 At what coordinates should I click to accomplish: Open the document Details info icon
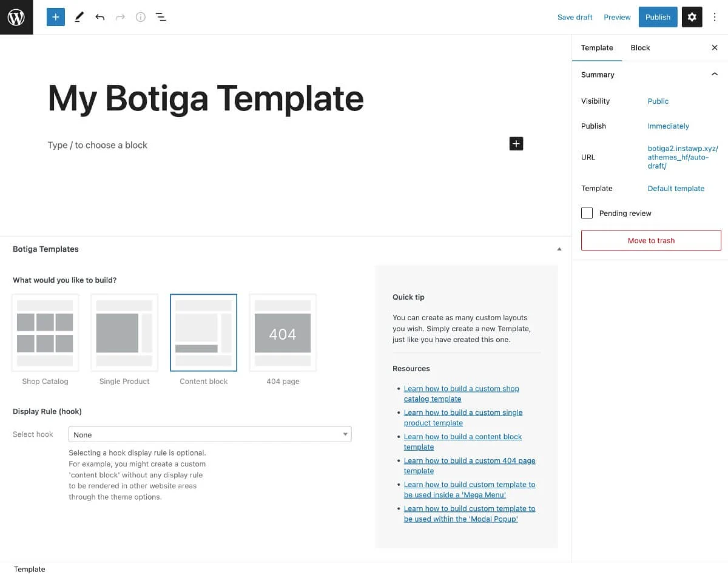(141, 17)
